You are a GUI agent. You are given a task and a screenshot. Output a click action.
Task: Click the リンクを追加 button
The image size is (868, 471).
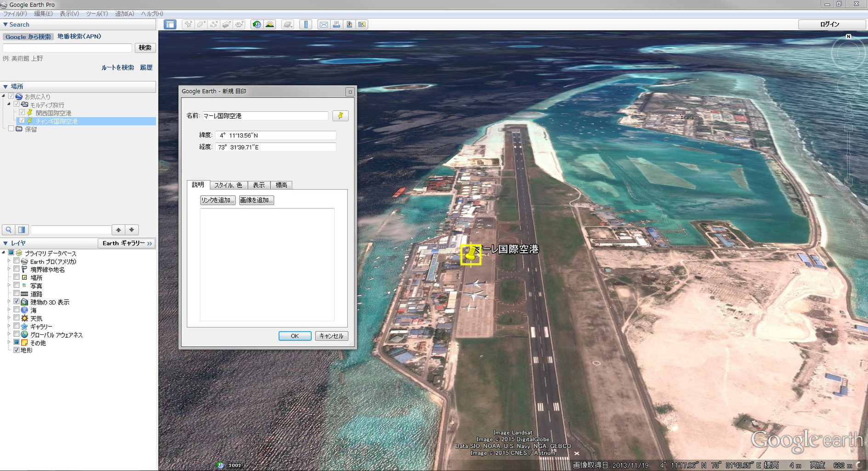click(218, 200)
